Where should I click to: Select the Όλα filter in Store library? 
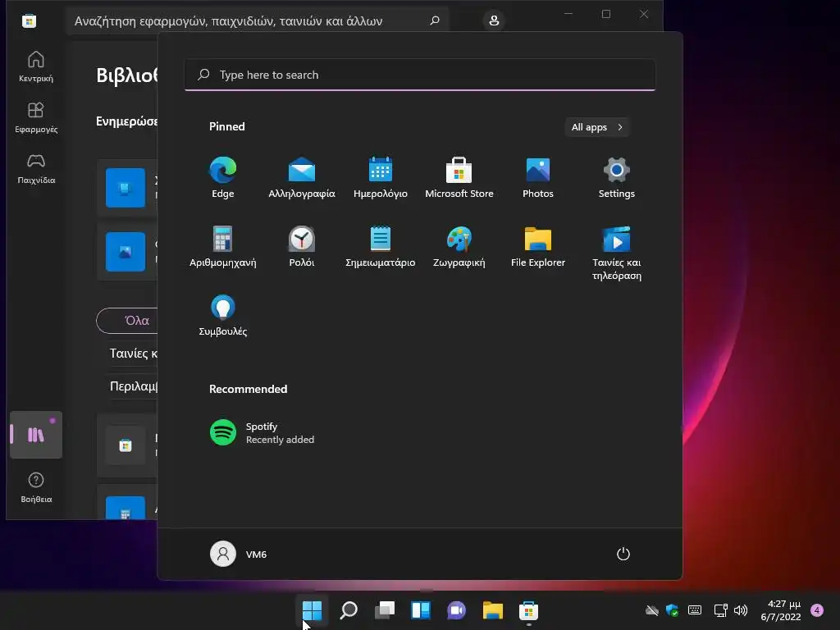[129, 321]
